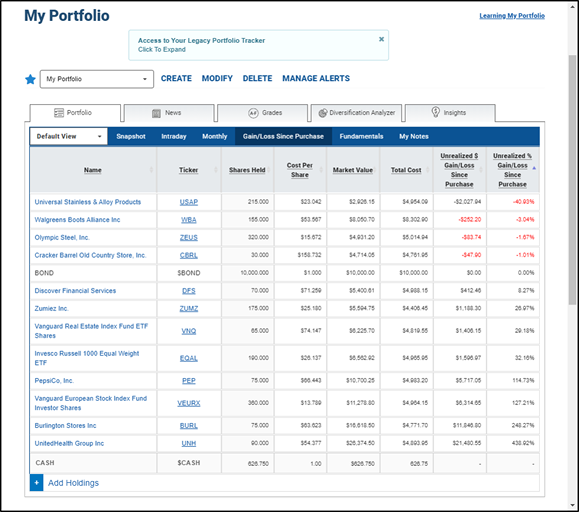Expand the Default View dropdown

[x=69, y=136]
